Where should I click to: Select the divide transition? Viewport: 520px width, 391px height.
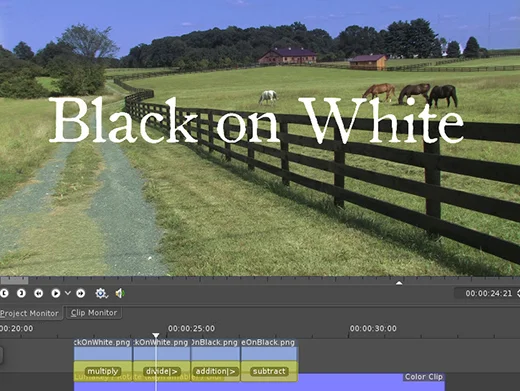(162, 371)
